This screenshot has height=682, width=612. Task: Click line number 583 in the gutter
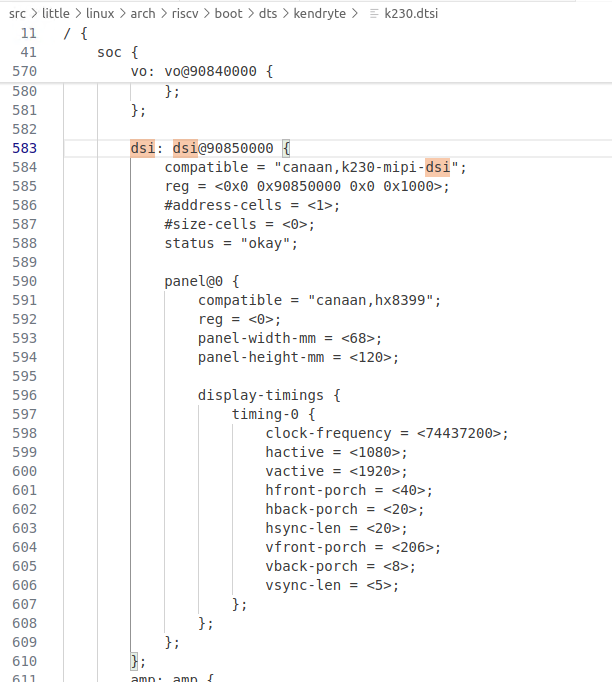(25, 148)
